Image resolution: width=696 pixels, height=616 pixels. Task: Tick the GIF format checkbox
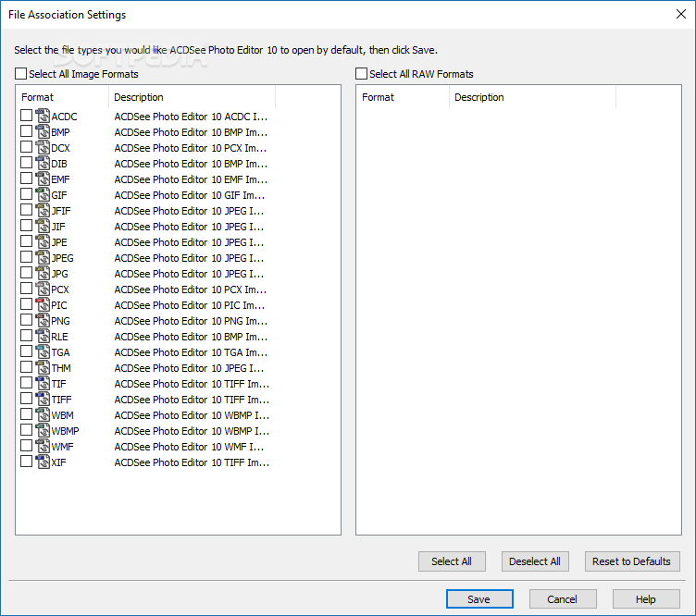pyautogui.click(x=26, y=194)
